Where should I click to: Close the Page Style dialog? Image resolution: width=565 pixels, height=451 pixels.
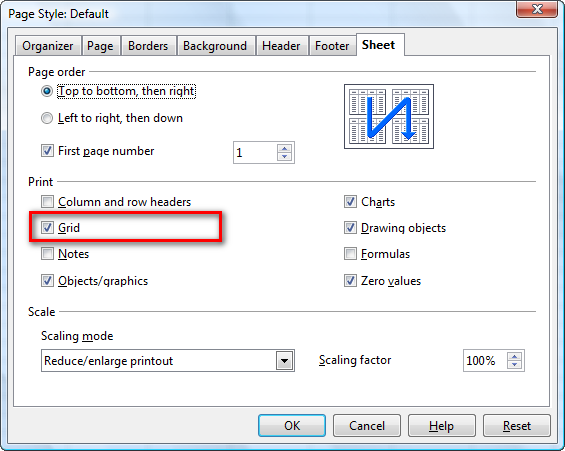[x=537, y=9]
